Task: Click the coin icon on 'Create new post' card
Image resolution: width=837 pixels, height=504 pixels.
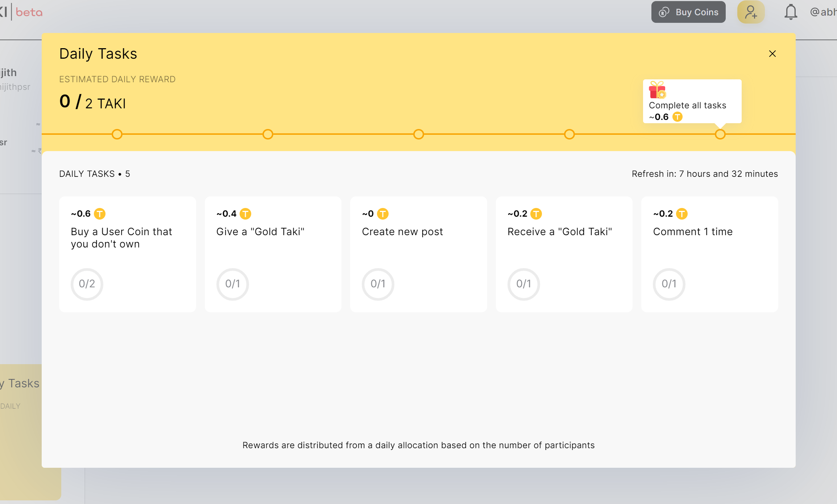Action: pos(383,214)
